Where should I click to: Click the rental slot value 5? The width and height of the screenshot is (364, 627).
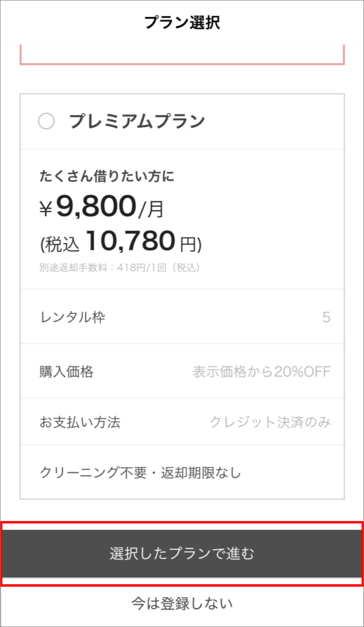[x=327, y=318]
